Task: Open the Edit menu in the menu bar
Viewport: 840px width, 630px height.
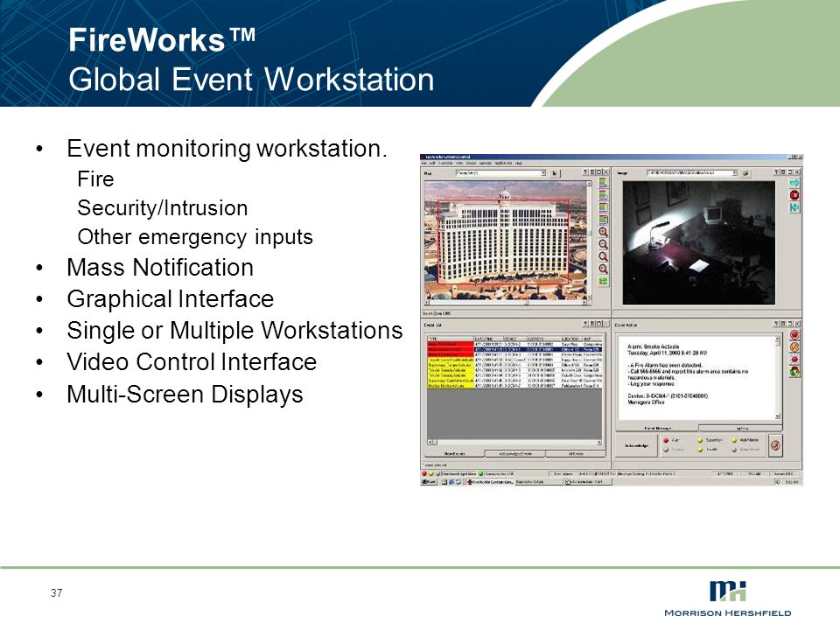Action: (431, 164)
